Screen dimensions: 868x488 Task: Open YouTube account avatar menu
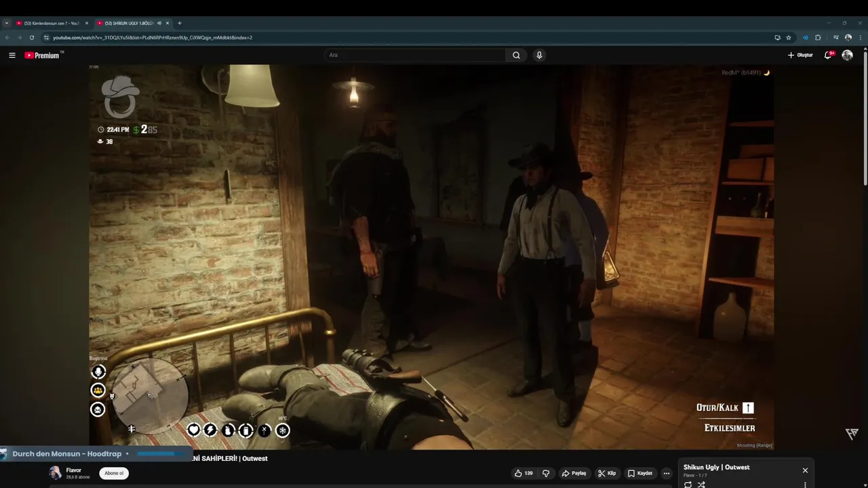coord(847,56)
